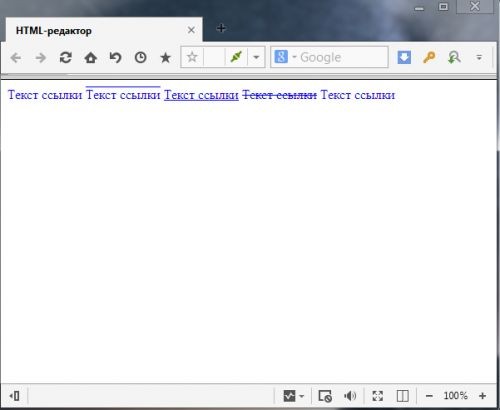The height and width of the screenshot is (410, 500).
Task: Open favorites with the solid star icon
Action: [165, 58]
